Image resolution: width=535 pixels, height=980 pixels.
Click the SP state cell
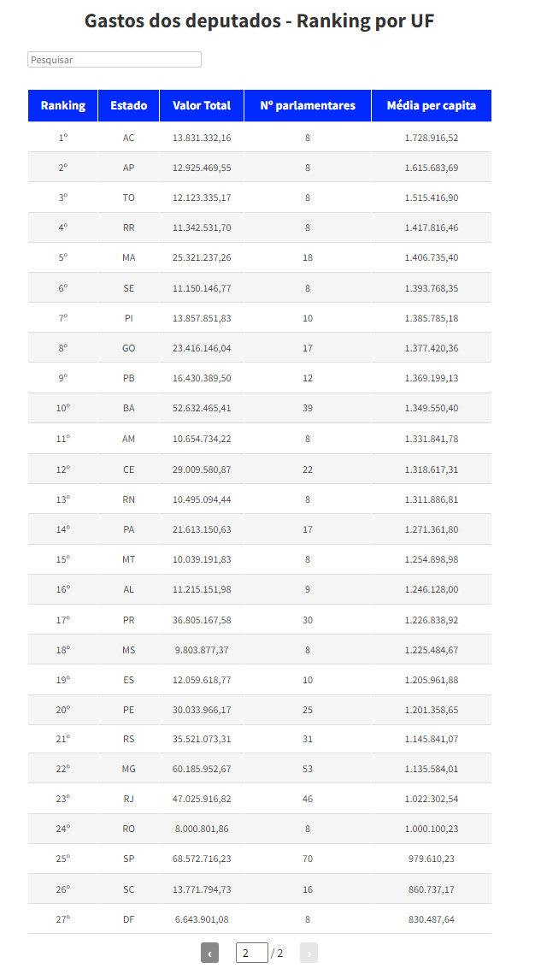click(x=128, y=859)
